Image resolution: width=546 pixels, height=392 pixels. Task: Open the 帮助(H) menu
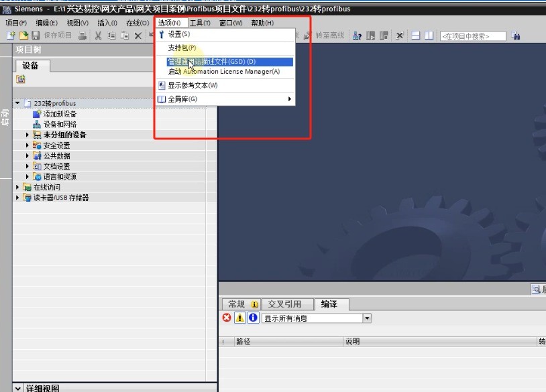262,23
